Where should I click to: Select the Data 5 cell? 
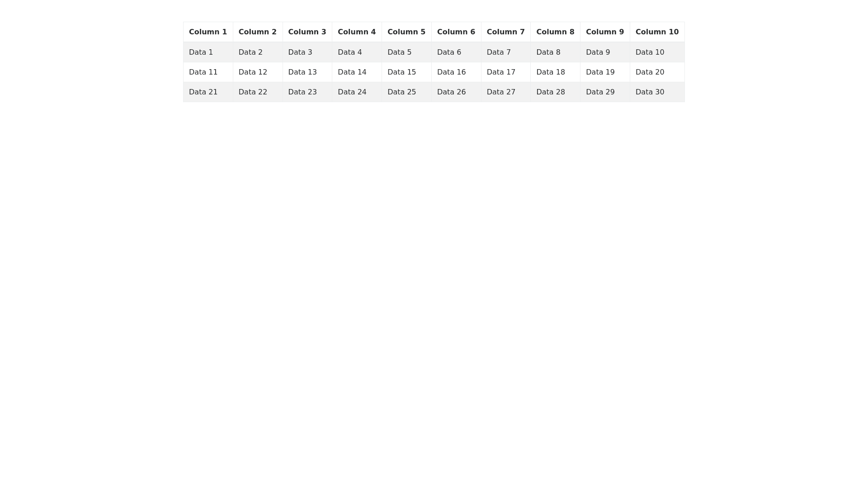pos(406,52)
